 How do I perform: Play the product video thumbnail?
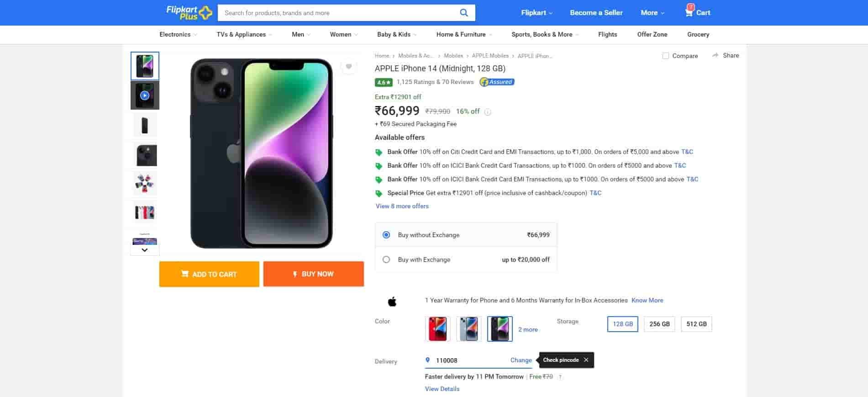[x=144, y=95]
